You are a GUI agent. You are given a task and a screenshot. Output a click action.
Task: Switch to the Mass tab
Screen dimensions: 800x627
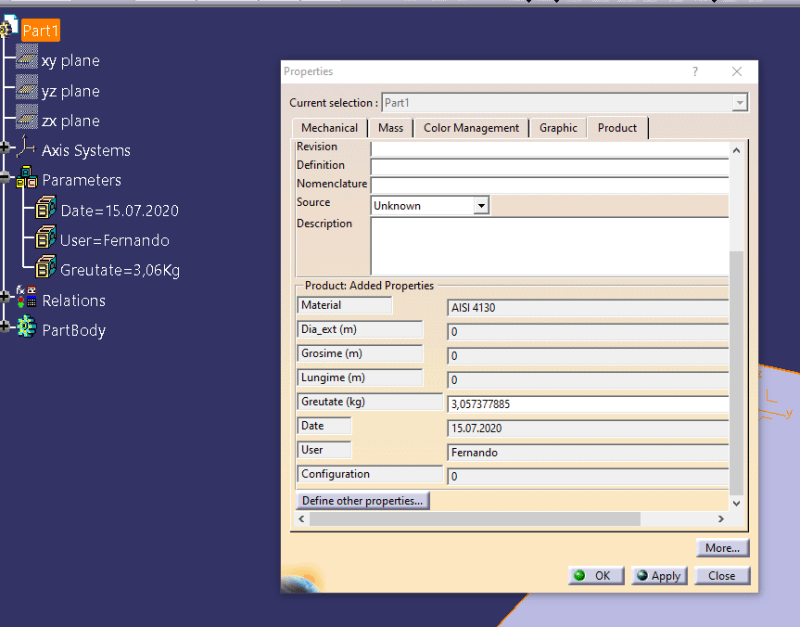[391, 128]
